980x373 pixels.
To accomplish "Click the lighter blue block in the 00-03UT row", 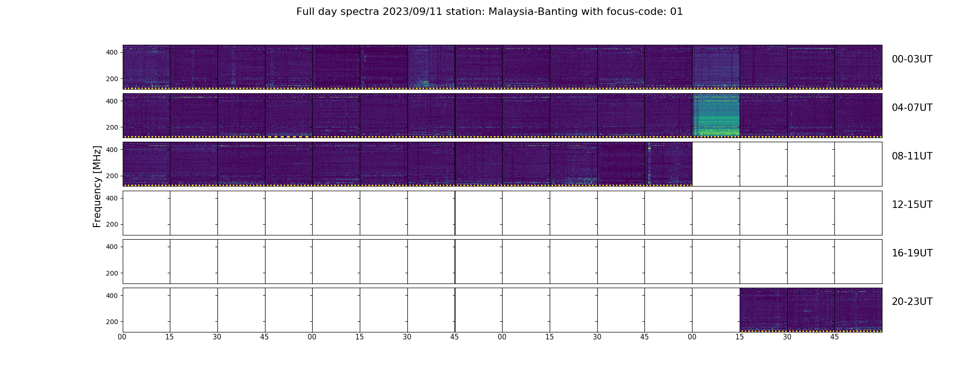I will [716, 67].
